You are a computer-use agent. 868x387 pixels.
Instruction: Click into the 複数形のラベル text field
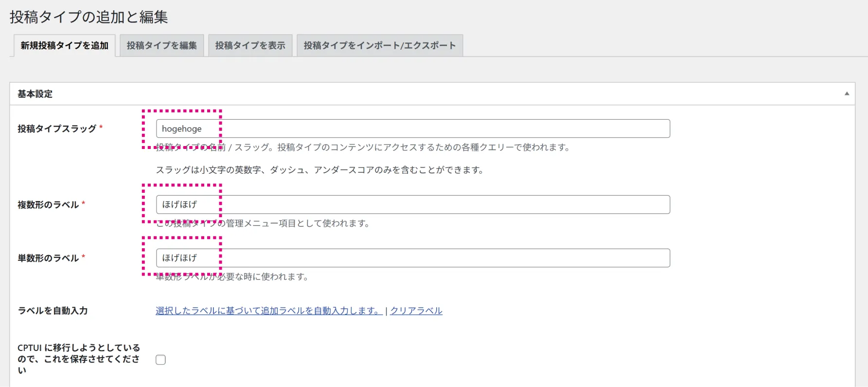412,204
